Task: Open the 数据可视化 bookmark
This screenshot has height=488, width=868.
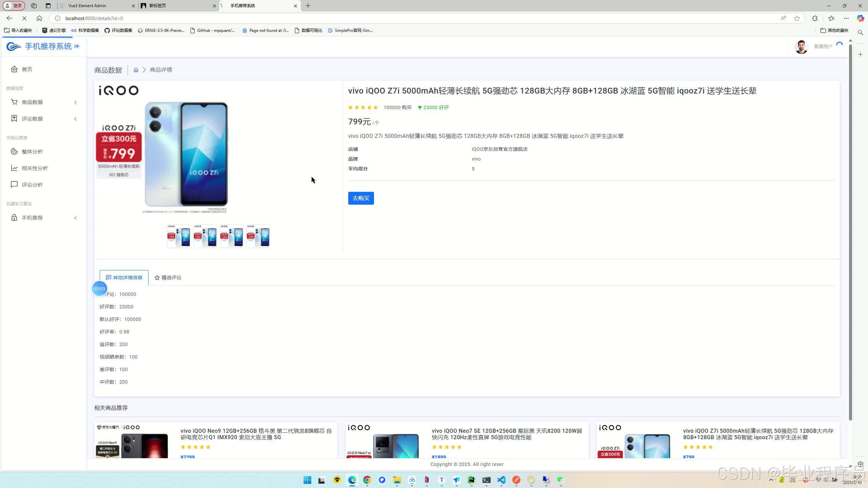Action: click(309, 30)
